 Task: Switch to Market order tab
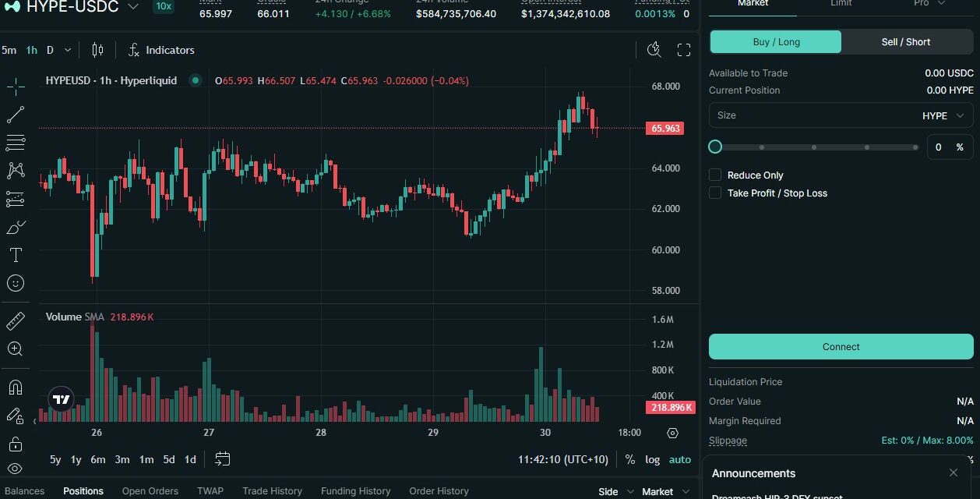coord(753,5)
